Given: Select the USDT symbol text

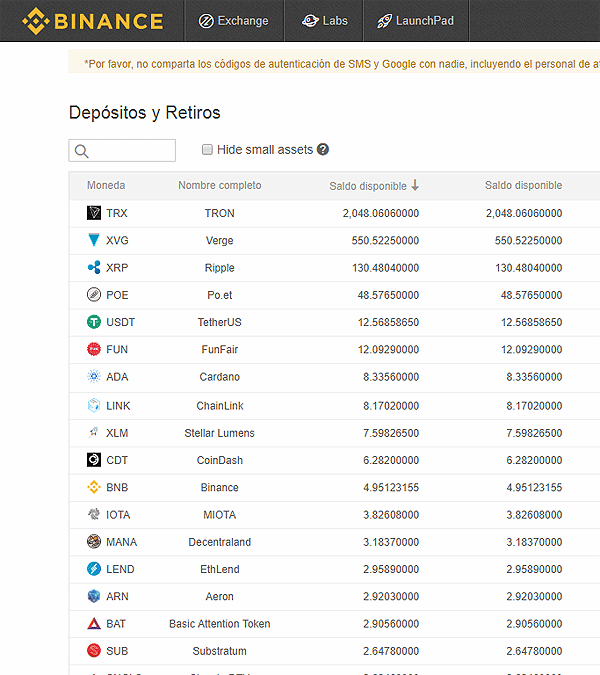Looking at the screenshot, I should tap(121, 322).
